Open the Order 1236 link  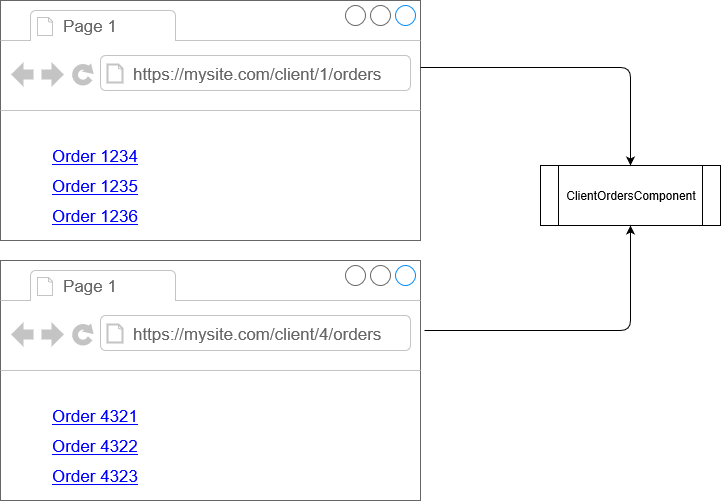click(95, 216)
